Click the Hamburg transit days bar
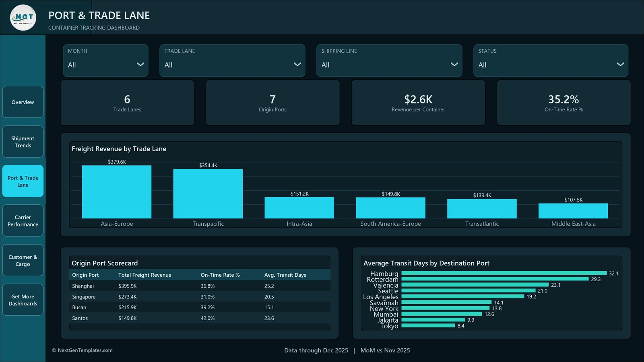 click(504, 273)
